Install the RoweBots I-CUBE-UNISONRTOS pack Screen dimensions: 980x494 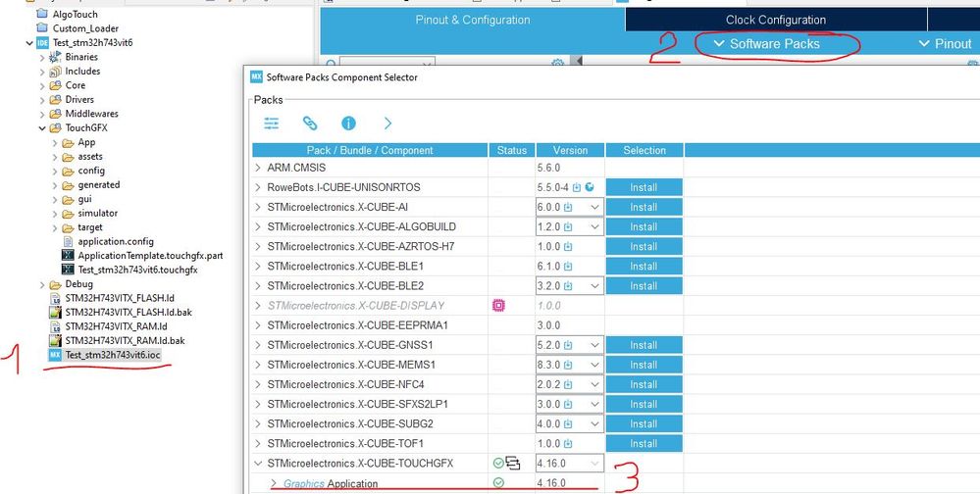(644, 187)
